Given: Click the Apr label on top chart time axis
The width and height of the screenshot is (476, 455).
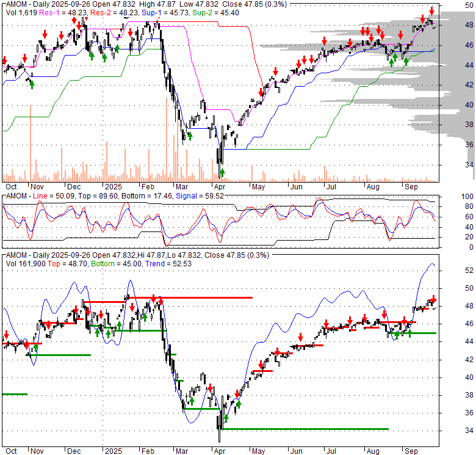Looking at the screenshot, I should click(220, 187).
